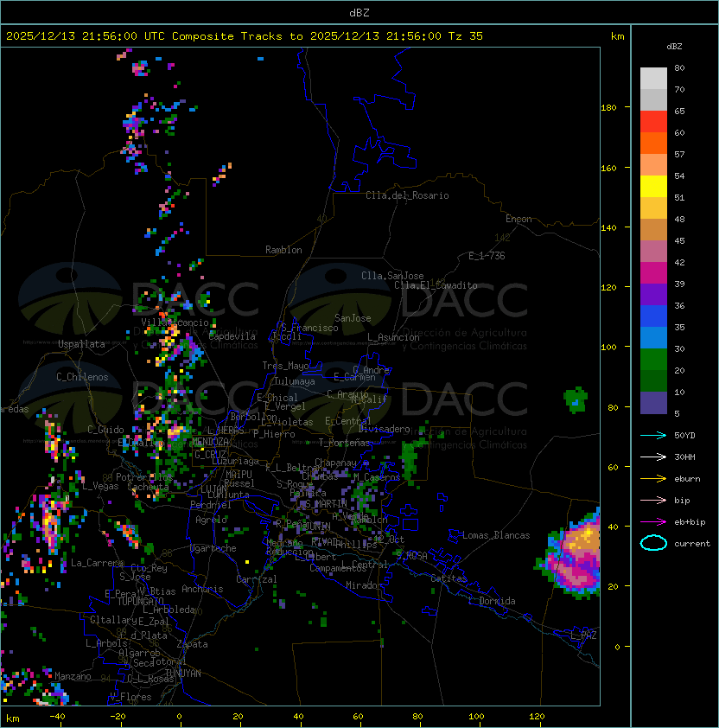Click the small green echo near 80 km east

576,399
